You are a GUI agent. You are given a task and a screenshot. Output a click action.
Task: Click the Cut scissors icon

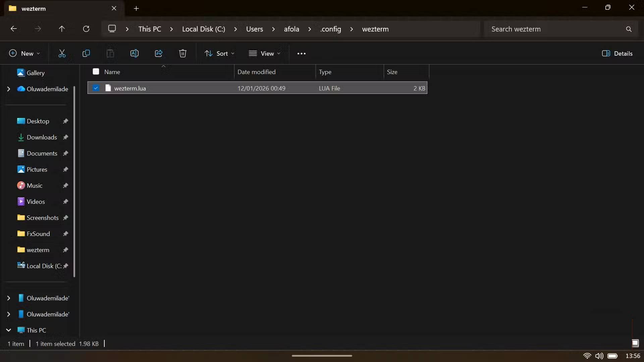click(62, 53)
